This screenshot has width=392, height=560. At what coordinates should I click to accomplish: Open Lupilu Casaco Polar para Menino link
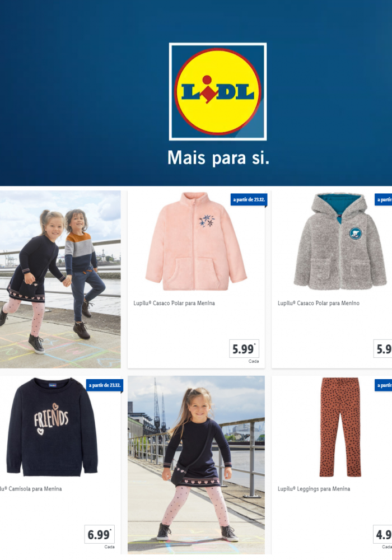click(x=319, y=303)
